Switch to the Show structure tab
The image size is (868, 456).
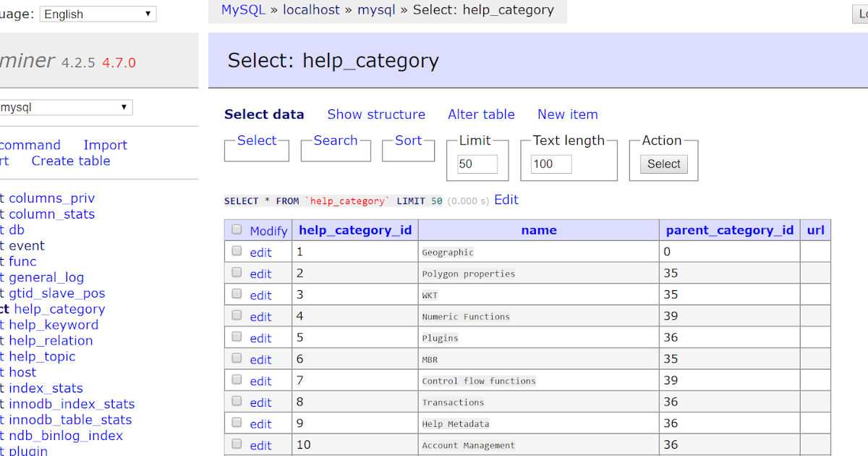pos(376,114)
